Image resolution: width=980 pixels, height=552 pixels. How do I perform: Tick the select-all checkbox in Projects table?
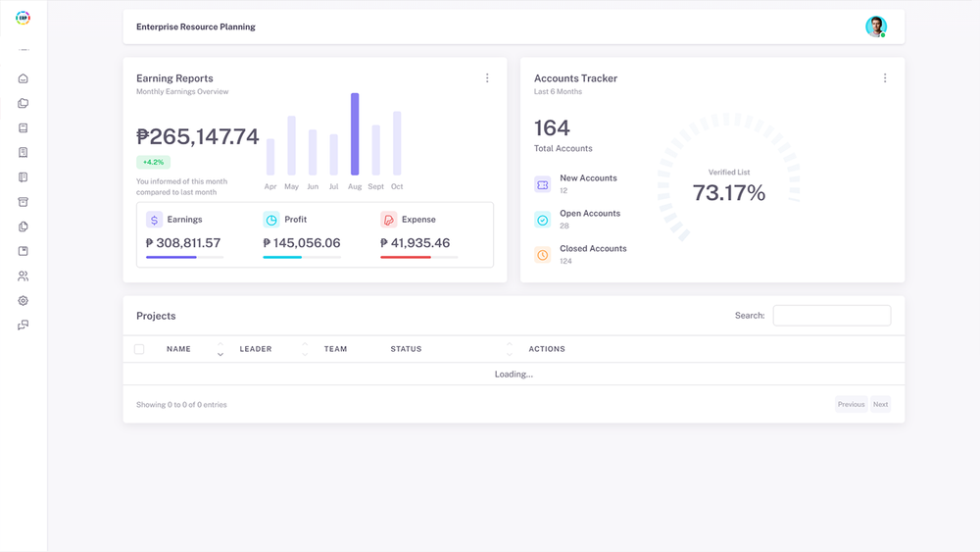tap(139, 349)
